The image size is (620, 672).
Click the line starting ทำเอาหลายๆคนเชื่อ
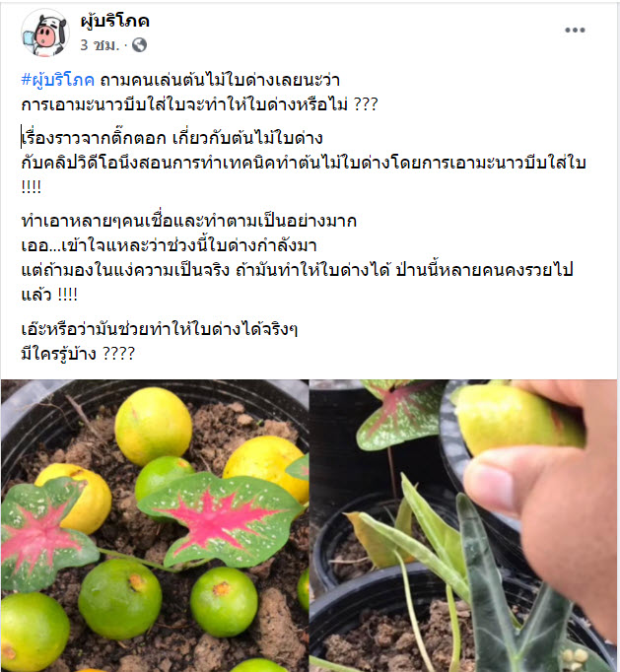pos(189,221)
